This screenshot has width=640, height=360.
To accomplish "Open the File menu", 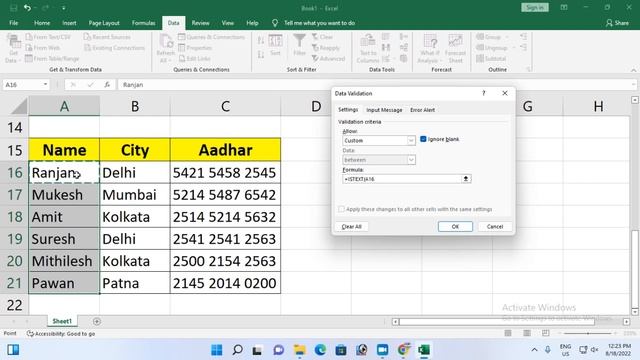I will pos(13,23).
